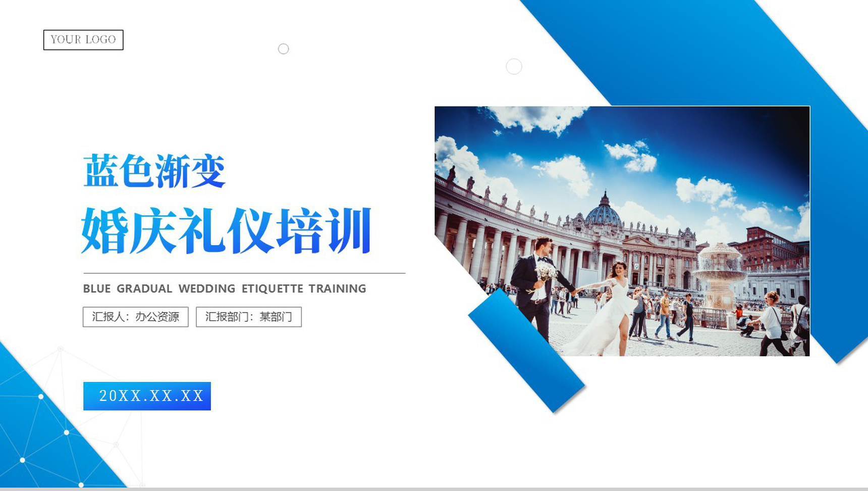Click the "婚庆礼仪培训" main headline
This screenshot has height=491, width=868.
tap(226, 230)
